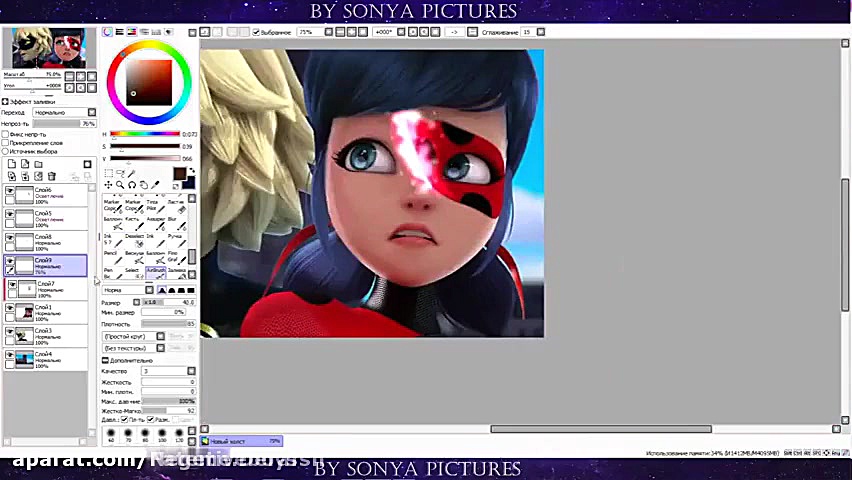Select the lasso selection tool

(120, 173)
